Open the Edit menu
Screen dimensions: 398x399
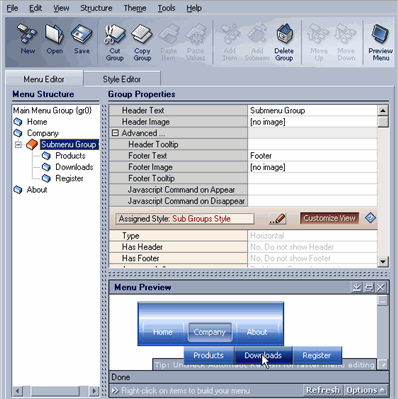pos(35,8)
